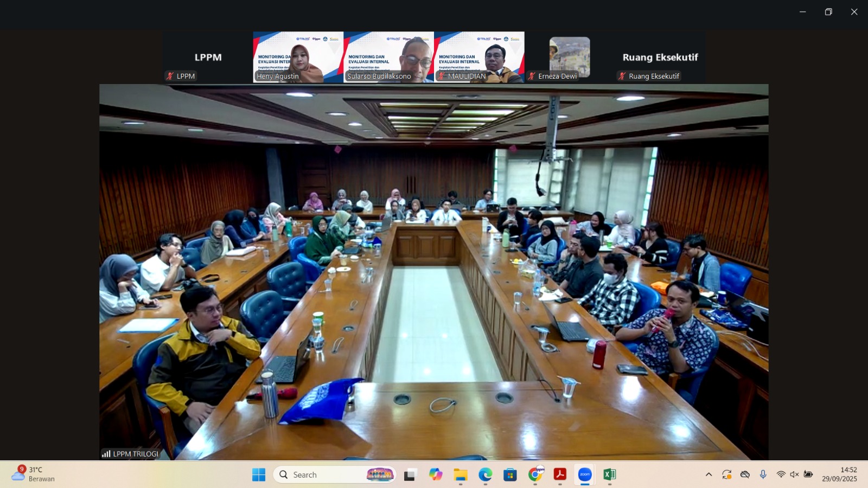Open File Explorer from the taskbar
Image resolution: width=868 pixels, height=488 pixels.
pos(461,474)
